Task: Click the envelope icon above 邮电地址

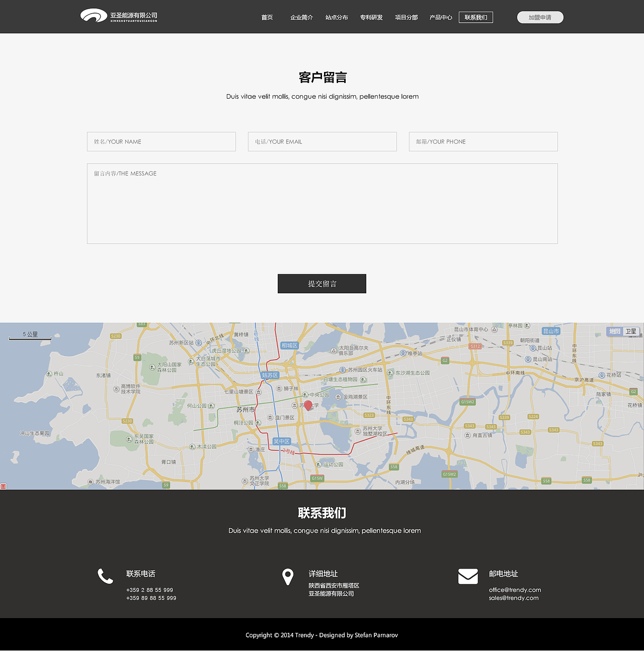Action: click(468, 577)
